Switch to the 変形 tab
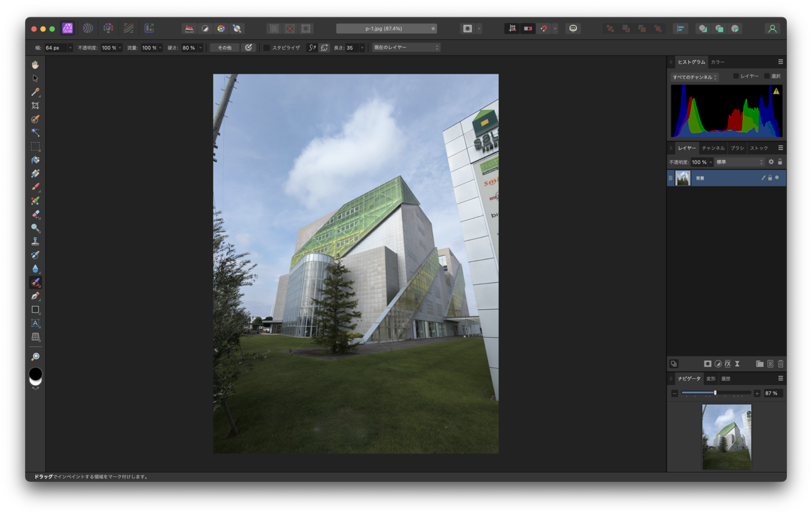 (711, 378)
